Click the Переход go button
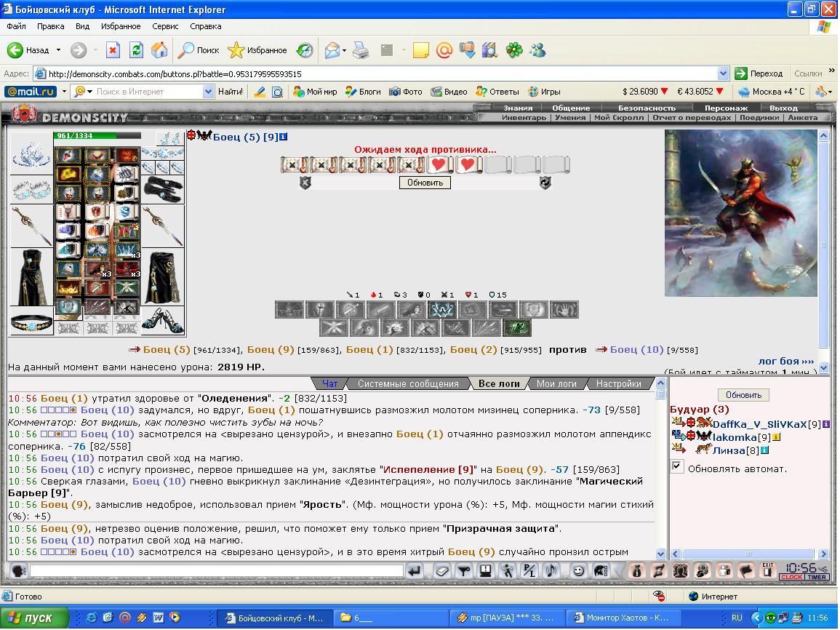This screenshot has width=840, height=630. 760,73
